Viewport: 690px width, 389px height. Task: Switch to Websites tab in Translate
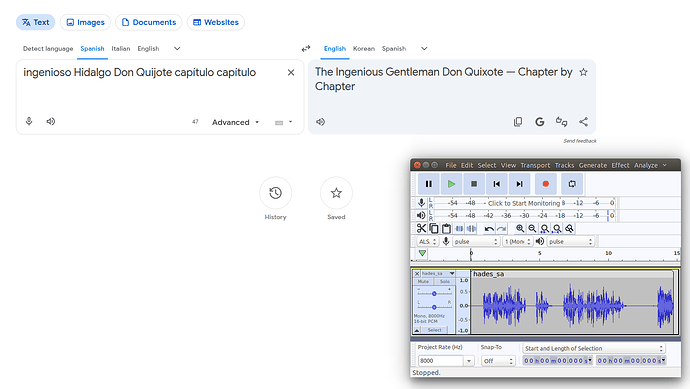216,22
